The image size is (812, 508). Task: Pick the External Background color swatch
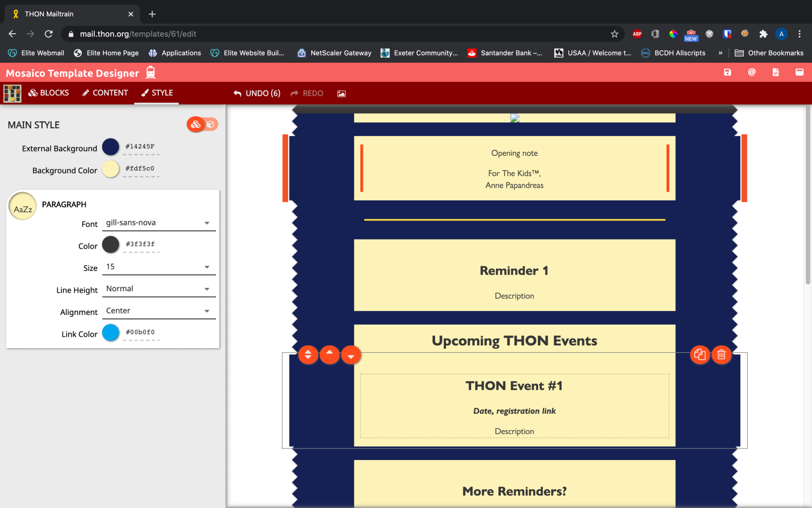[111, 147]
